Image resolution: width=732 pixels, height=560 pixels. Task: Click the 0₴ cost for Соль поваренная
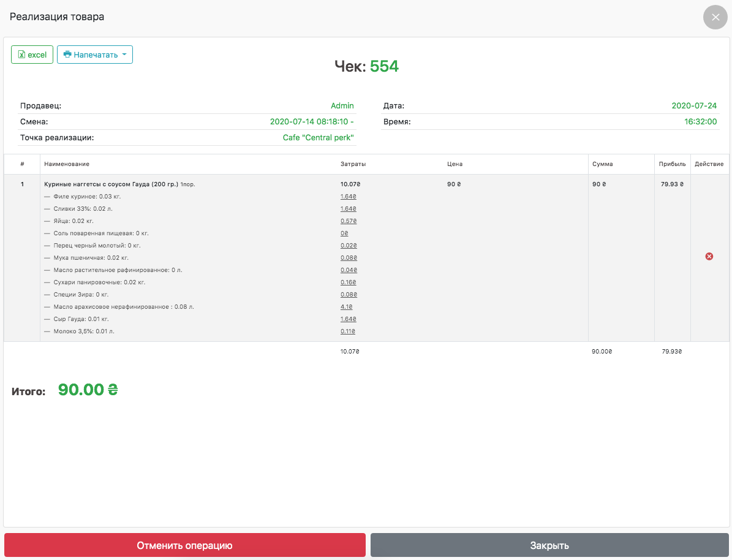pyautogui.click(x=344, y=233)
